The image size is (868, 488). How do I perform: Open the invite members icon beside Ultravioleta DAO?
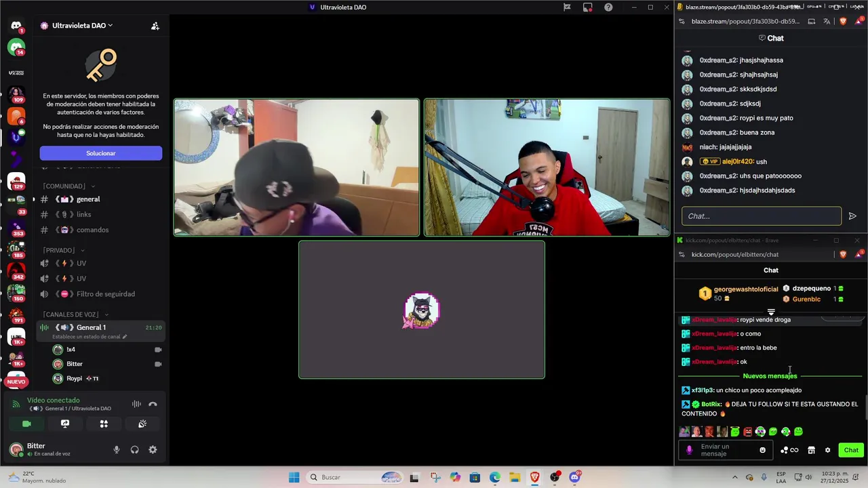tap(155, 26)
